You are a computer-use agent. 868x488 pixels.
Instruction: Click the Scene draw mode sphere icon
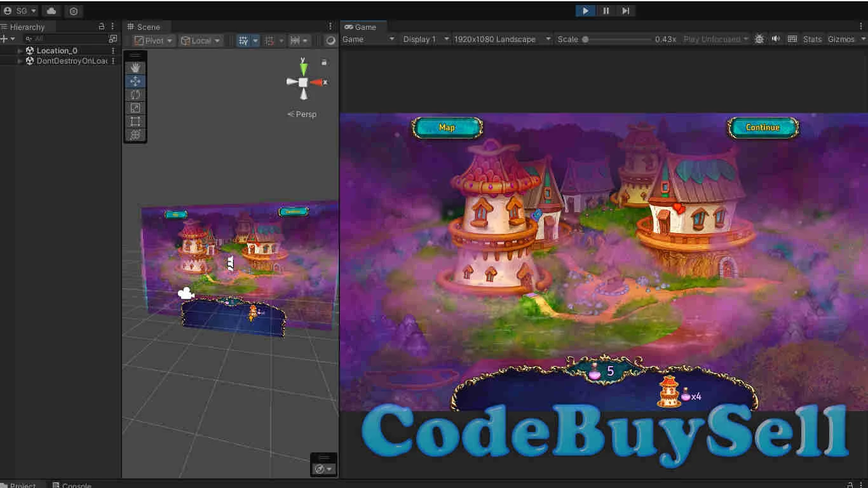pos(330,40)
